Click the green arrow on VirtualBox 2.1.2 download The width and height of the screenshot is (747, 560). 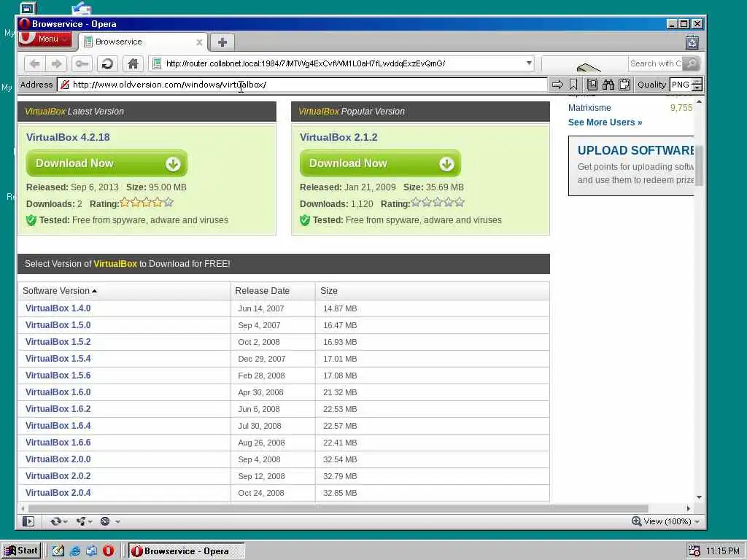446,164
